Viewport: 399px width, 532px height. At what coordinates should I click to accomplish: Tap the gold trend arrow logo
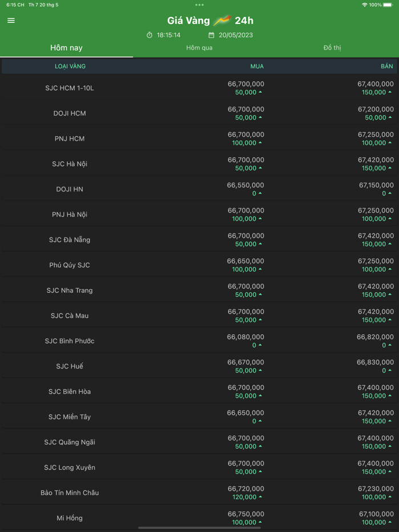(x=222, y=21)
